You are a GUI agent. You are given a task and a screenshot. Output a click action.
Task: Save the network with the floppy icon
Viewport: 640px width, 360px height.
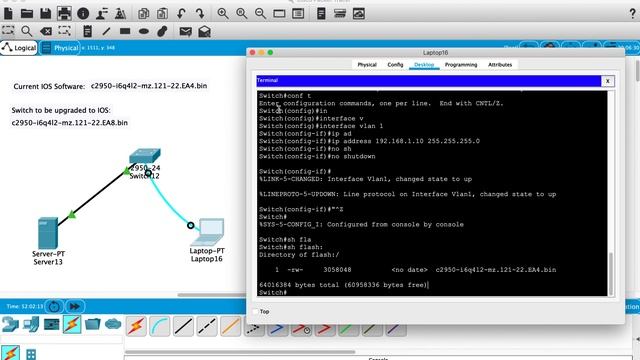coord(45,14)
